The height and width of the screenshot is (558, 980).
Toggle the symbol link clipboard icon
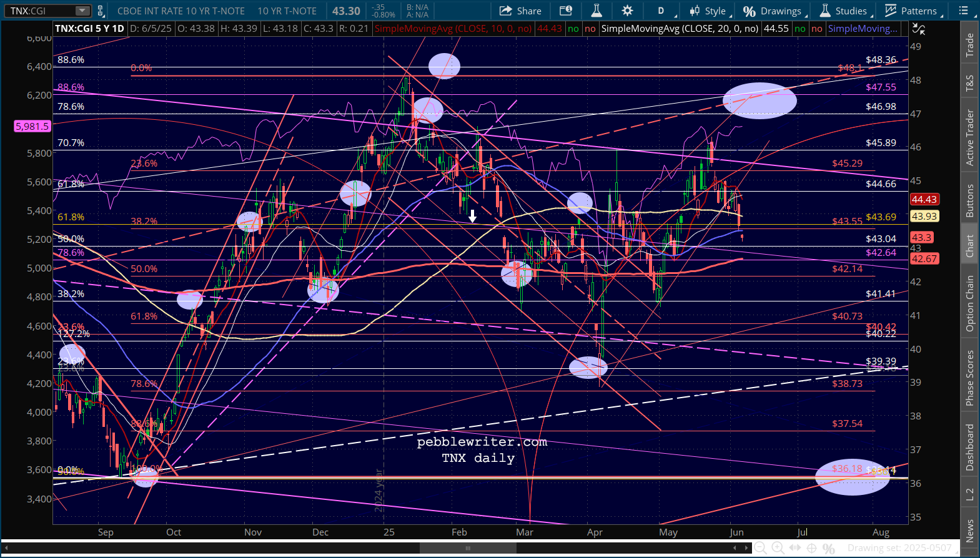coord(101,11)
